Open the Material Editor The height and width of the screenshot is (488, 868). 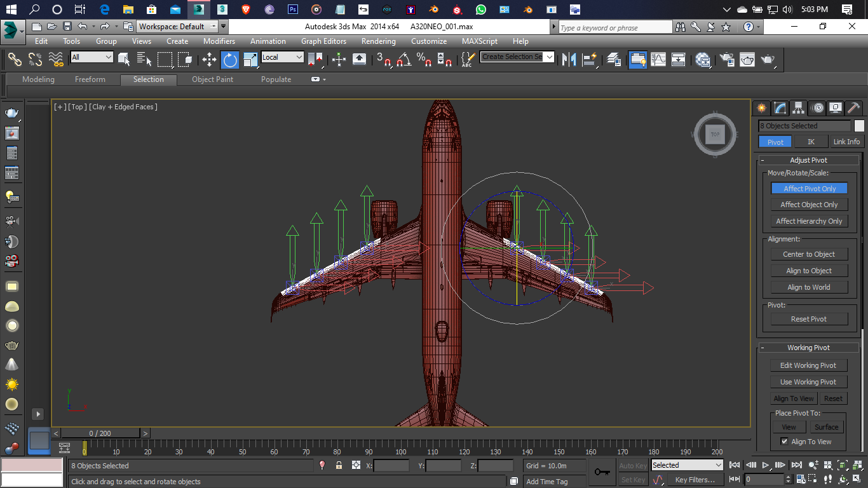coord(703,60)
